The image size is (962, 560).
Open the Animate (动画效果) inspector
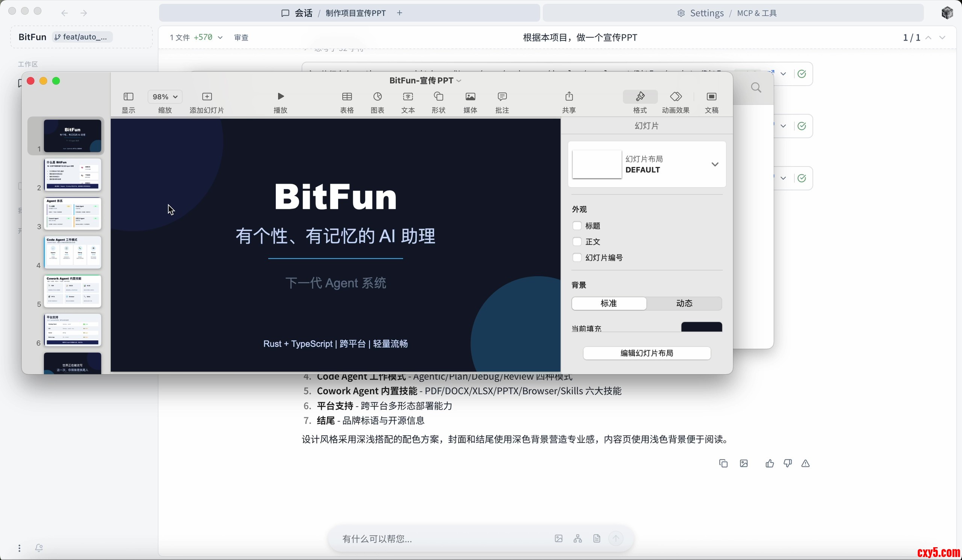point(675,96)
